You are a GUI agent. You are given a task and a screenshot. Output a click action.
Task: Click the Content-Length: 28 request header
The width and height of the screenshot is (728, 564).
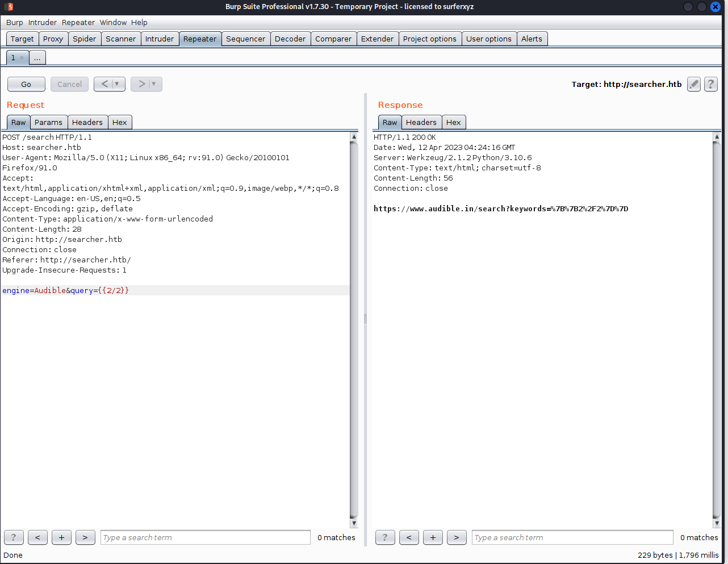click(x=42, y=229)
